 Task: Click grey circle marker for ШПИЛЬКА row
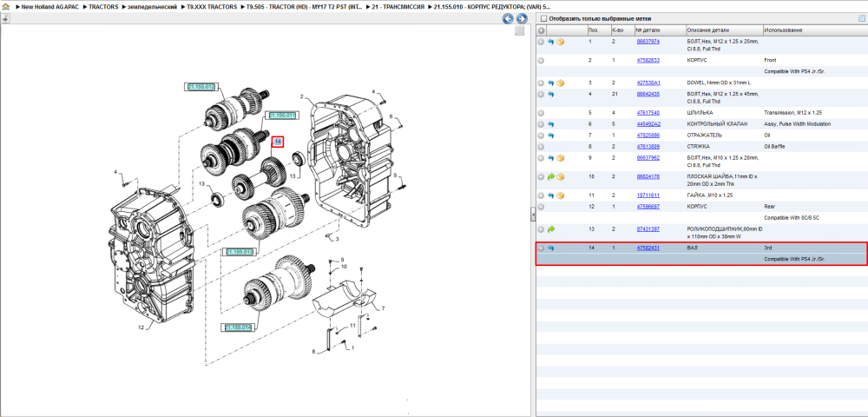(542, 112)
